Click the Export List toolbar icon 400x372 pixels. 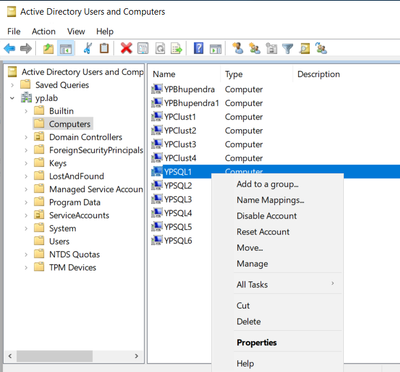pos(176,49)
